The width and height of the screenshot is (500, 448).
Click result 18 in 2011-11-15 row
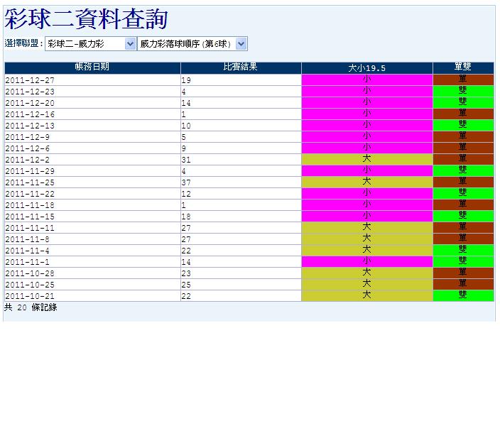coord(241,217)
